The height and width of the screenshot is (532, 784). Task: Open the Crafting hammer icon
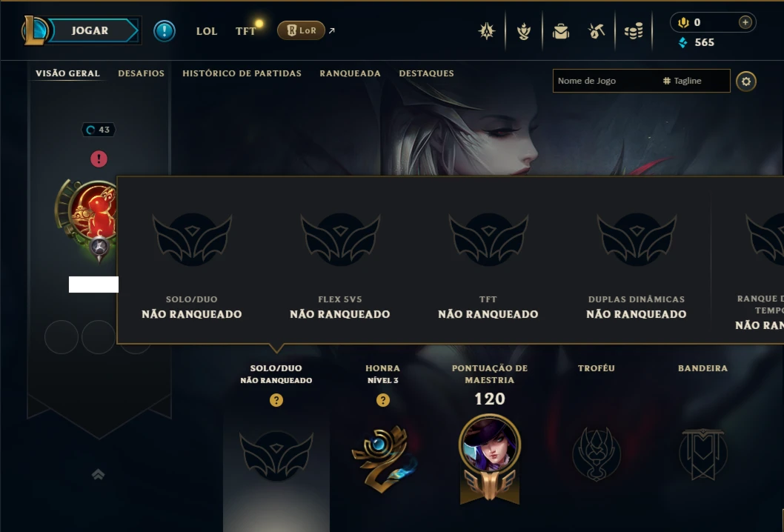coord(597,32)
